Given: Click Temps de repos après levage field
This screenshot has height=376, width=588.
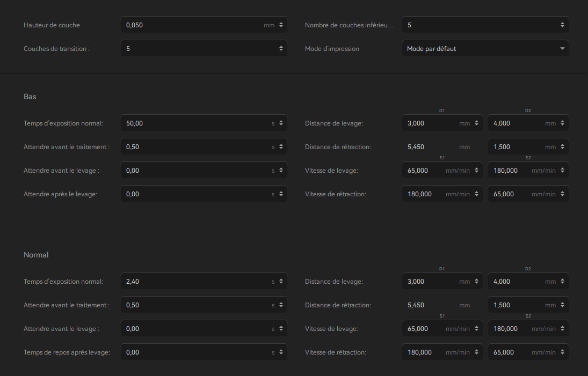Looking at the screenshot, I should click(x=196, y=352).
